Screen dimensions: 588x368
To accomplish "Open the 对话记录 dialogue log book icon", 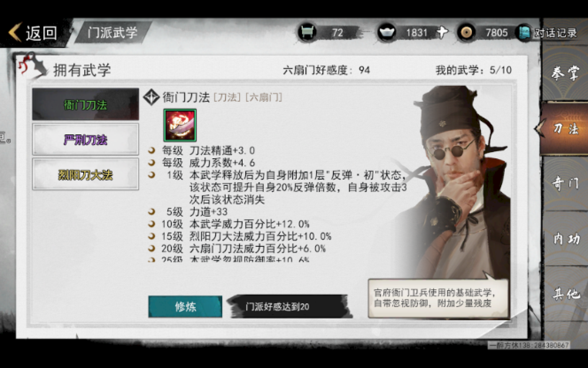I will [524, 33].
